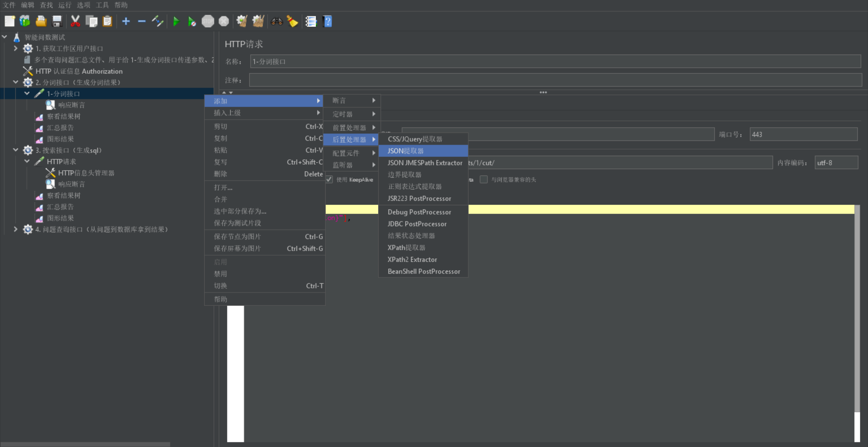Viewport: 868px width, 447px height.
Task: Open the 文件 menu
Action: pos(9,5)
